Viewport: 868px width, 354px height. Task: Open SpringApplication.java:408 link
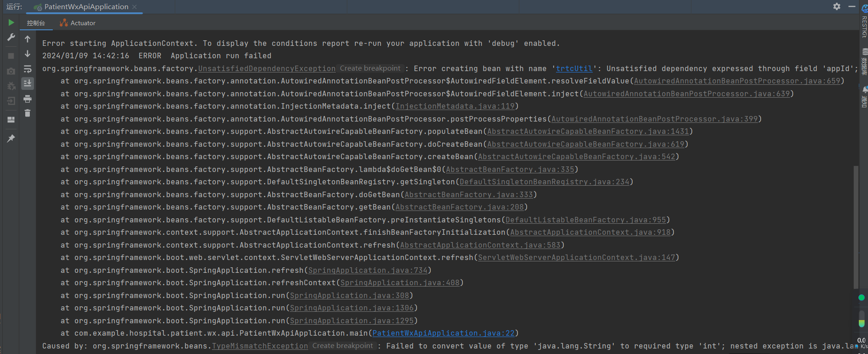click(400, 282)
